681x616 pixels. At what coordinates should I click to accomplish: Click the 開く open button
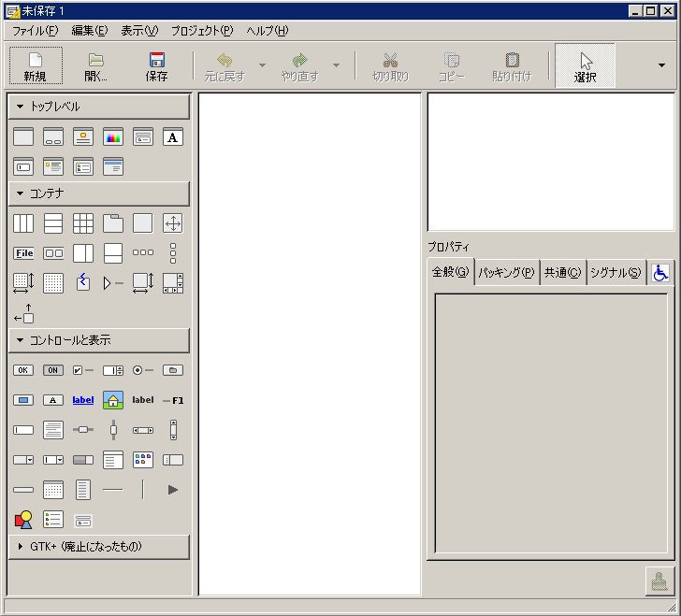click(96, 66)
